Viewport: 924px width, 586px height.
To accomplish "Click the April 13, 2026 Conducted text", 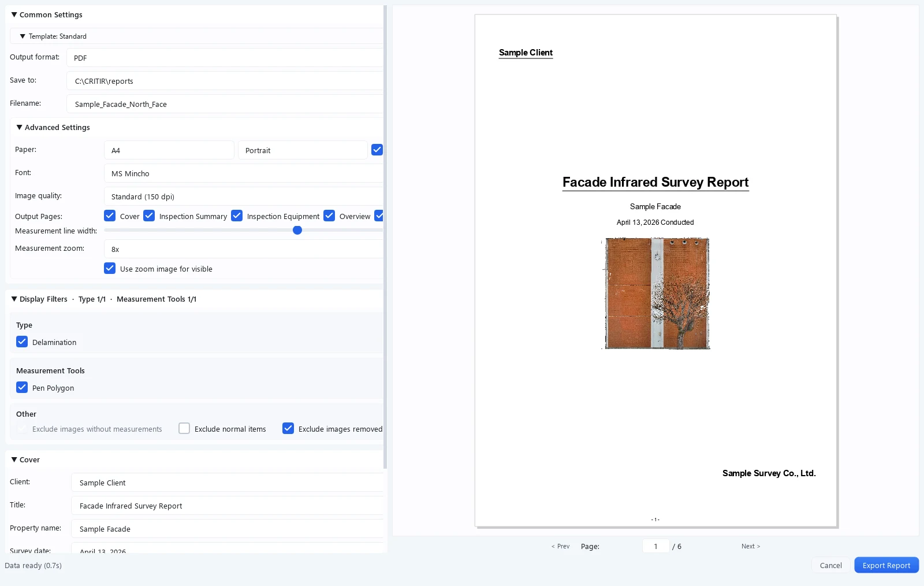I will click(x=655, y=222).
